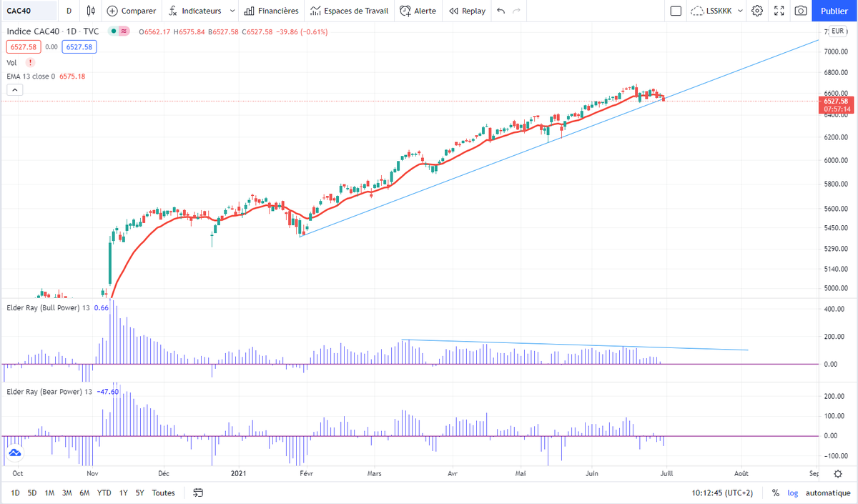
Task: Set the date range to 1M
Action: point(49,493)
